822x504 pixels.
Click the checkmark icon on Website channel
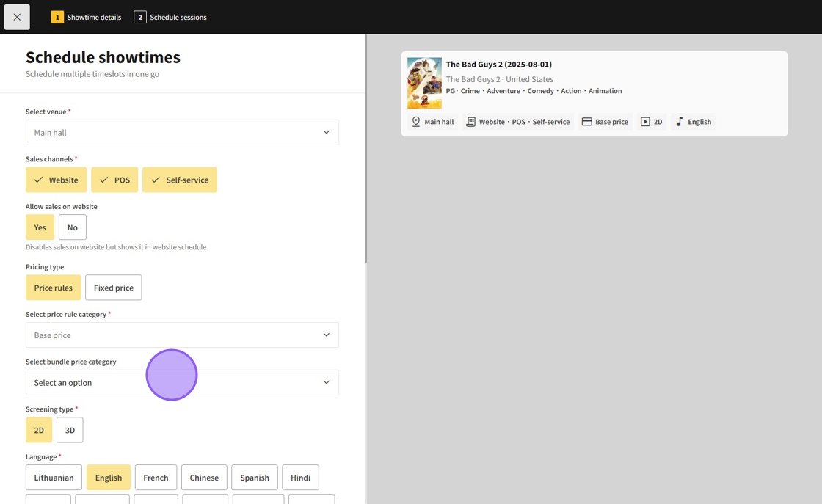click(x=39, y=180)
